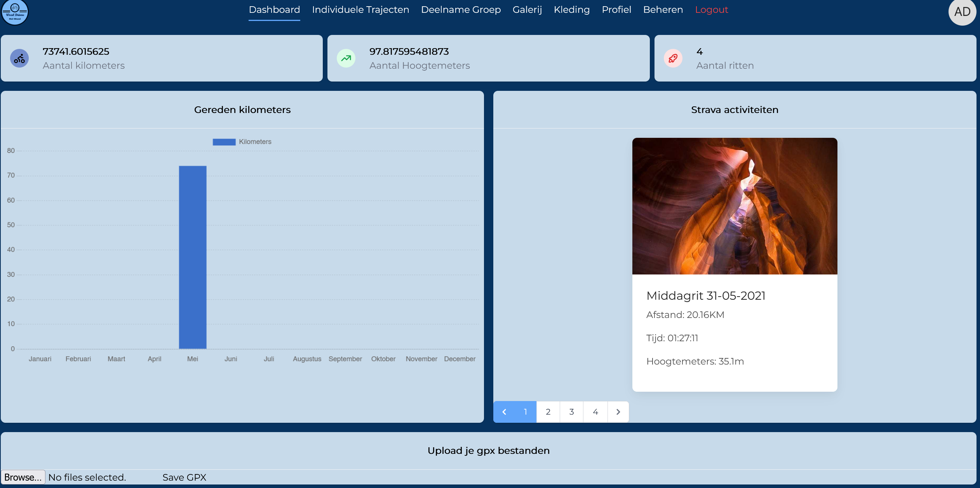
Task: Click the Mei bar in kilometers chart
Action: click(x=193, y=257)
